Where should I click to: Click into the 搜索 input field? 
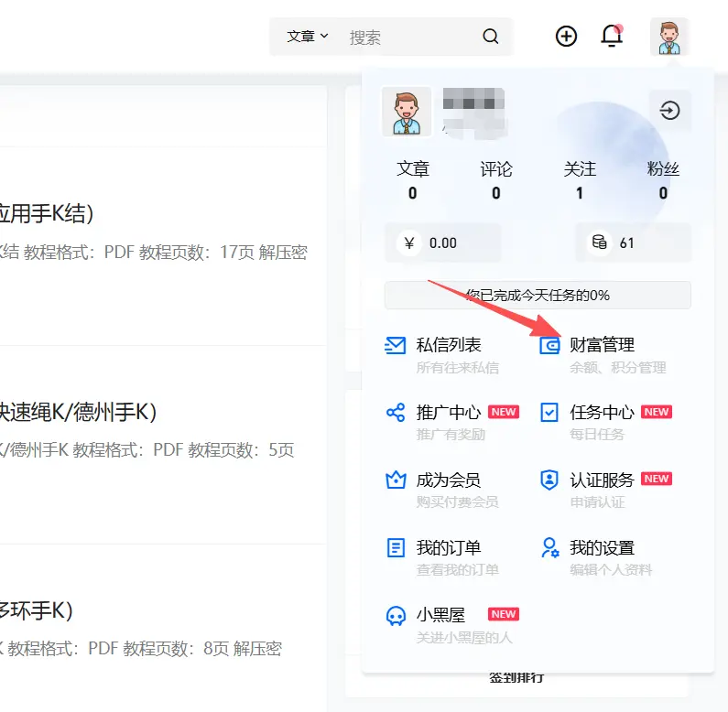(x=407, y=37)
